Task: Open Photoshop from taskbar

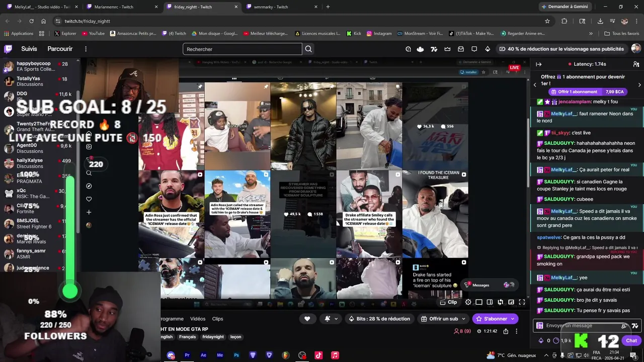Action: (236, 355)
